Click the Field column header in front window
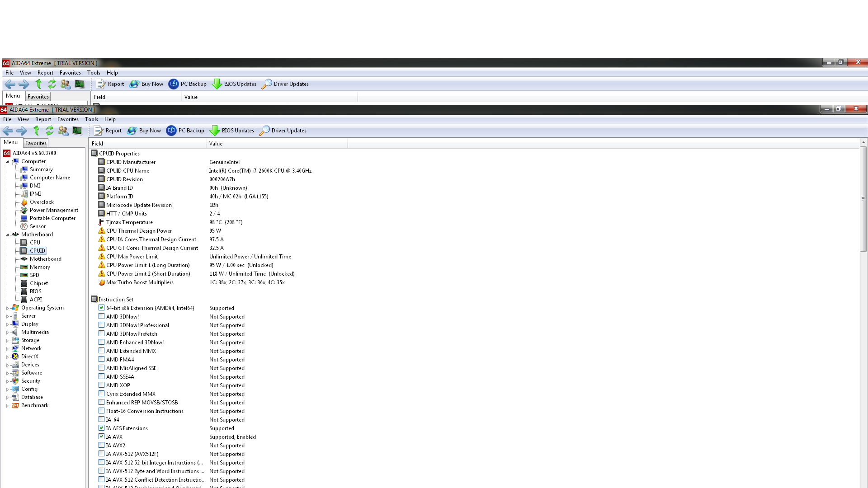Image resolution: width=868 pixels, height=488 pixels. (x=148, y=144)
